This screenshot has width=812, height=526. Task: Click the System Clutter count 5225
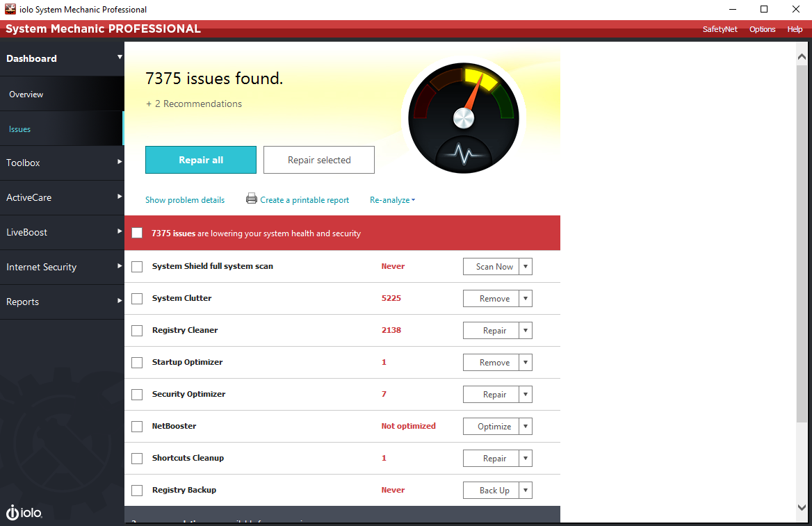[391, 298]
